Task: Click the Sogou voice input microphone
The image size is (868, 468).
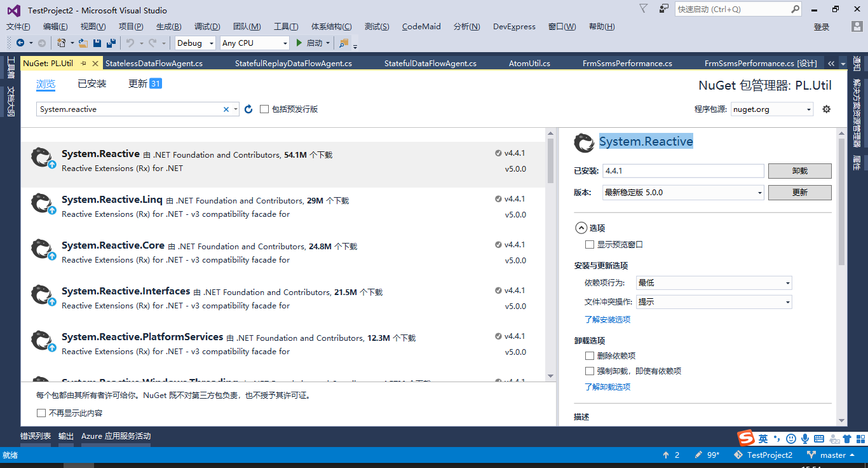Action: coord(805,439)
